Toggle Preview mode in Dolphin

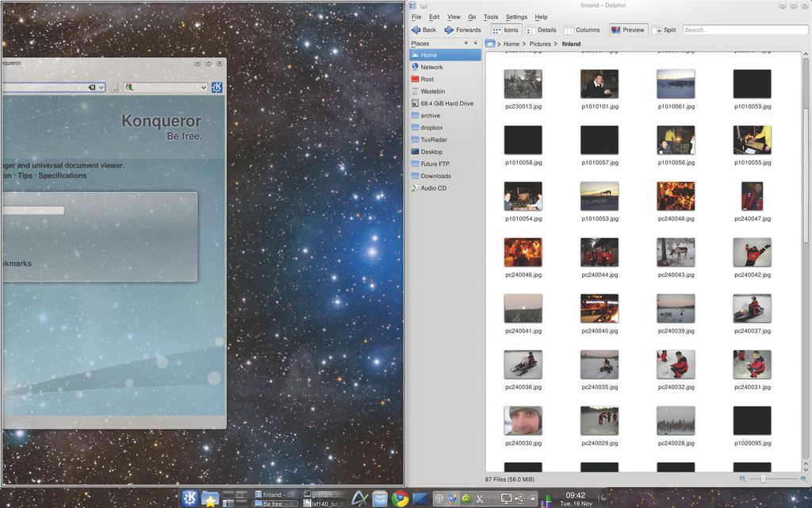point(627,30)
